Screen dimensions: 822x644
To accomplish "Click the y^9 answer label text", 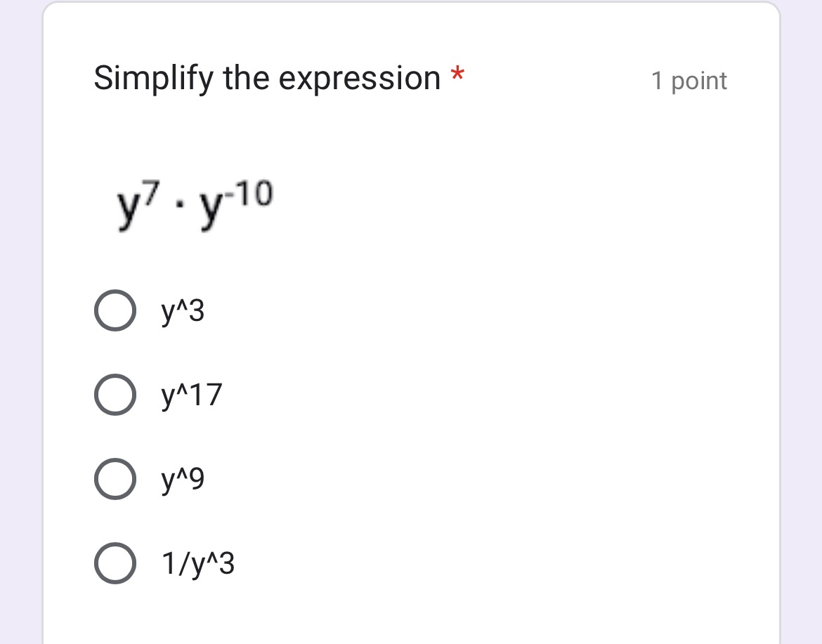I will click(183, 480).
